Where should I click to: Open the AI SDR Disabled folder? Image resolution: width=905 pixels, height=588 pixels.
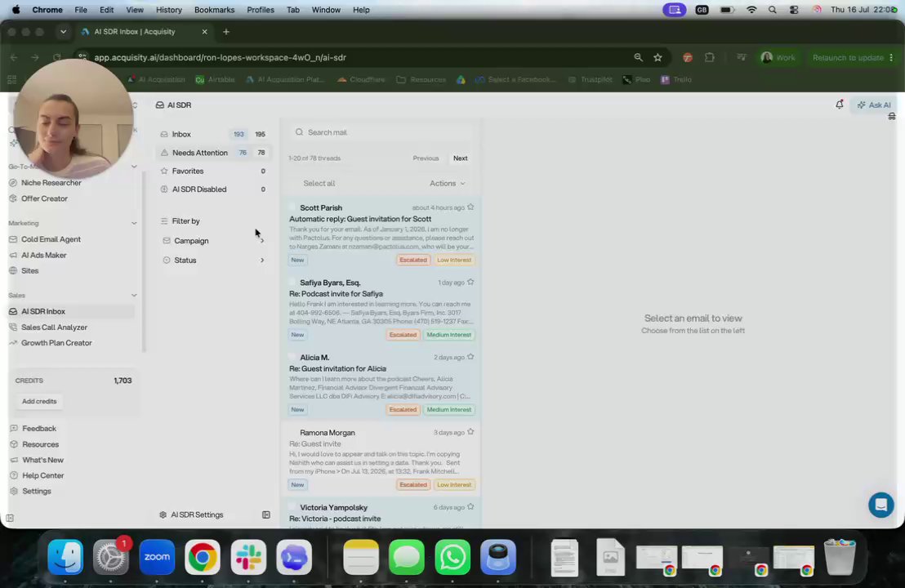[213, 189]
